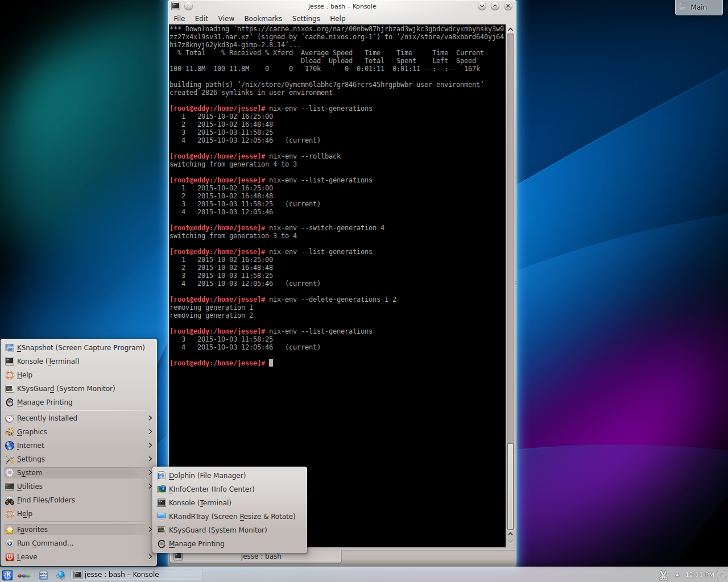The height and width of the screenshot is (582, 728).
Task: Click the Konsole window menu icon in titlebar
Action: pyautogui.click(x=176, y=6)
